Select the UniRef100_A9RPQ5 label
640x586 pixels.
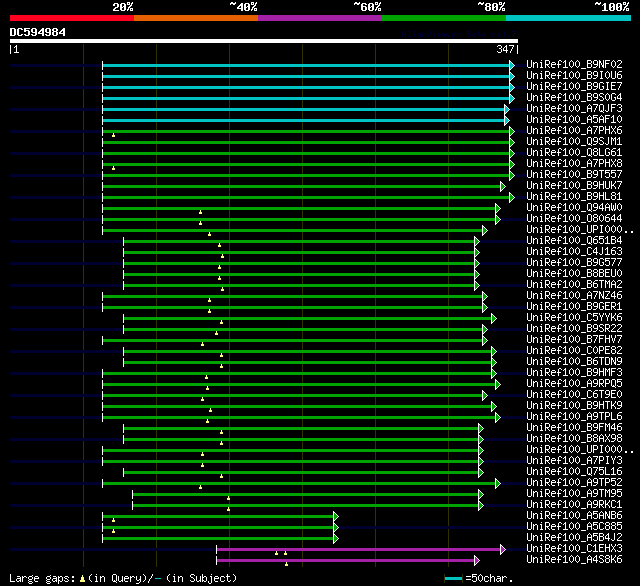574,384
